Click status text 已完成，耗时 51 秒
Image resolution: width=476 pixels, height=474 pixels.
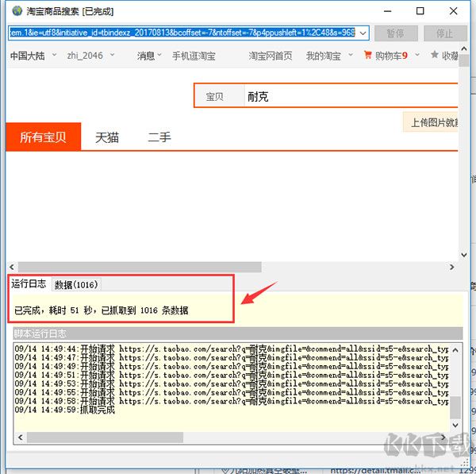point(53,310)
